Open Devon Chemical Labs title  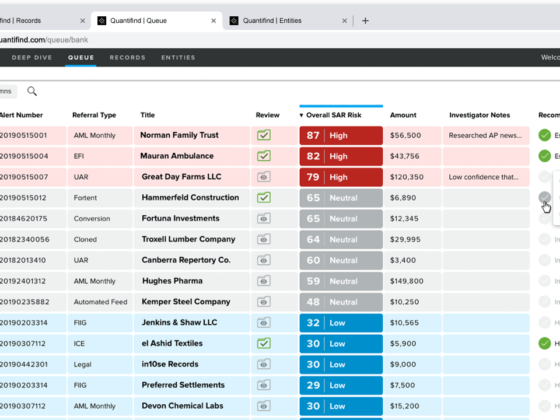(182, 406)
